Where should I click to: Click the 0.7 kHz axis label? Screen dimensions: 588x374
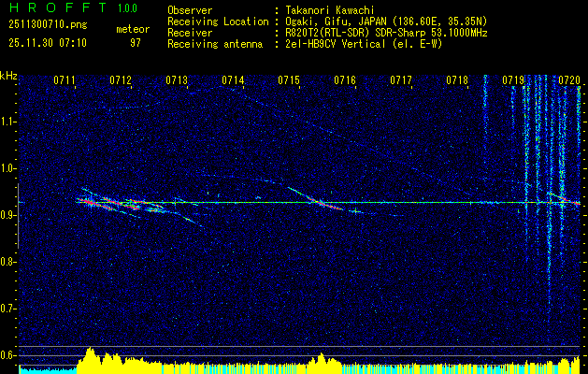click(x=8, y=309)
